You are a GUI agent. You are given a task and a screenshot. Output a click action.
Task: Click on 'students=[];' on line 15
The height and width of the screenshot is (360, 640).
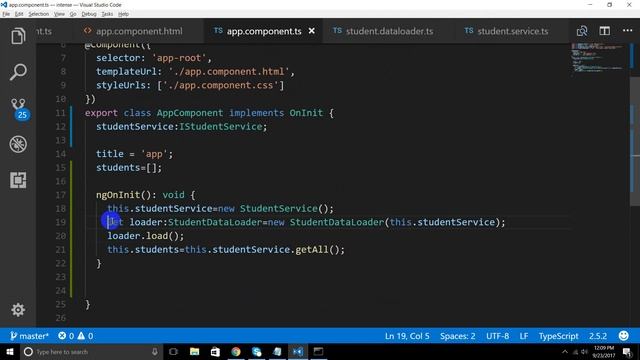coord(129,167)
